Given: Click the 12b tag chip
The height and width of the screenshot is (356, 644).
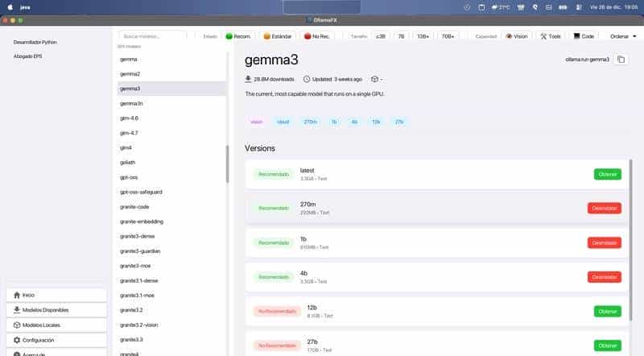Looking at the screenshot, I should (x=376, y=122).
